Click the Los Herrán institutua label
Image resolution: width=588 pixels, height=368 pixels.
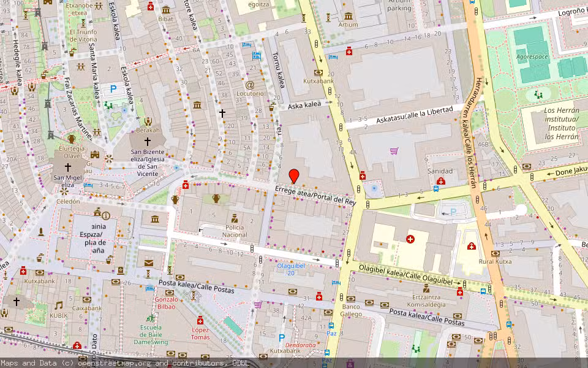561,123
